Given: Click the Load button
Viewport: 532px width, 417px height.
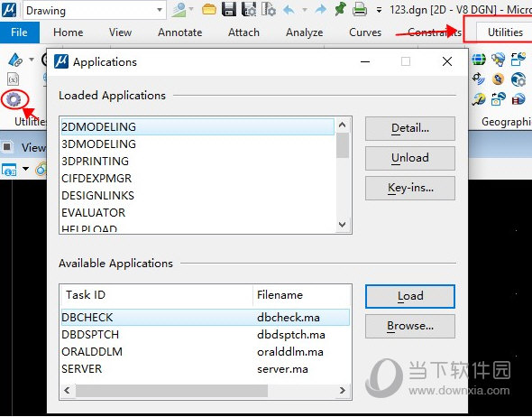Looking at the screenshot, I should 410,296.
